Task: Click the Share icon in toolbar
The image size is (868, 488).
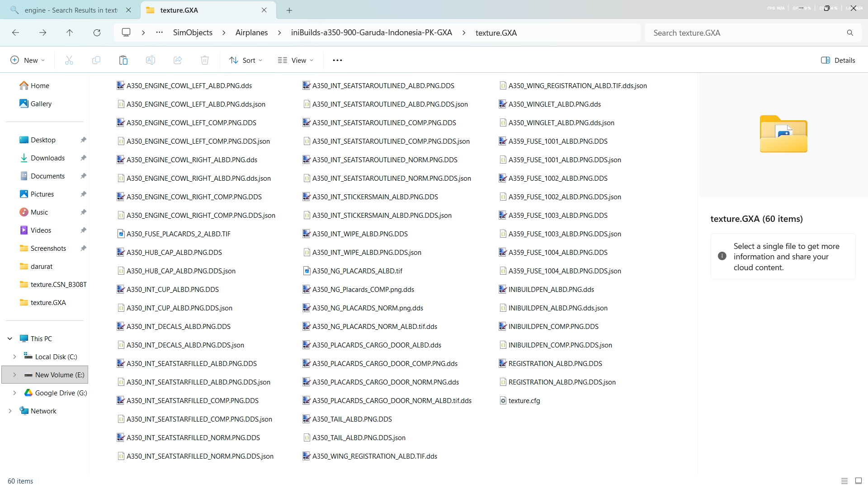Action: (x=178, y=60)
